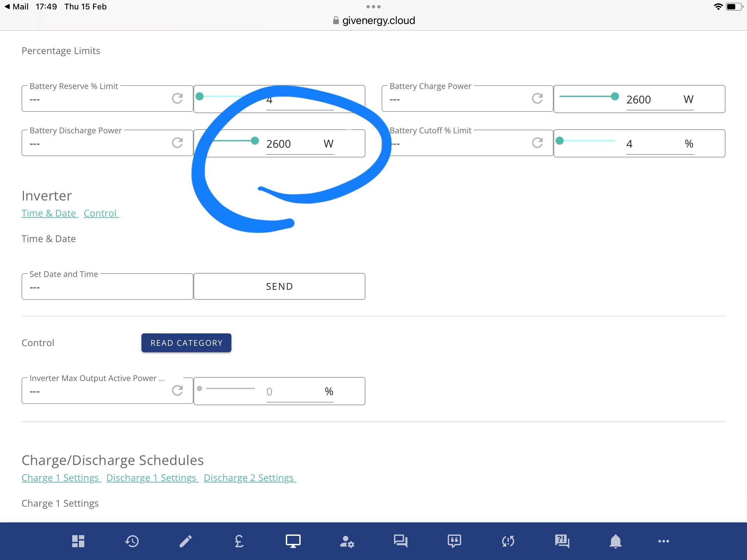Click the 'Battery Cutoff % Limit' label
The height and width of the screenshot is (560, 747).
(431, 131)
